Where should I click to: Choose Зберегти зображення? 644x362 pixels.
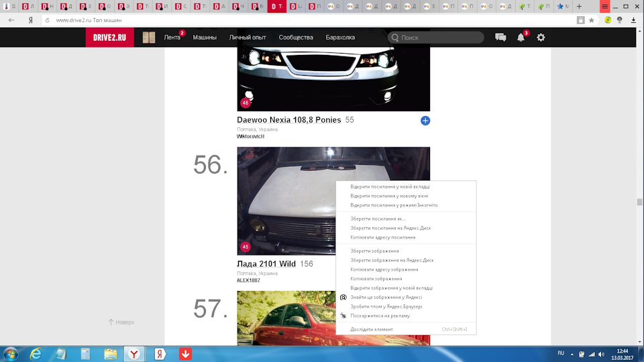point(407,251)
